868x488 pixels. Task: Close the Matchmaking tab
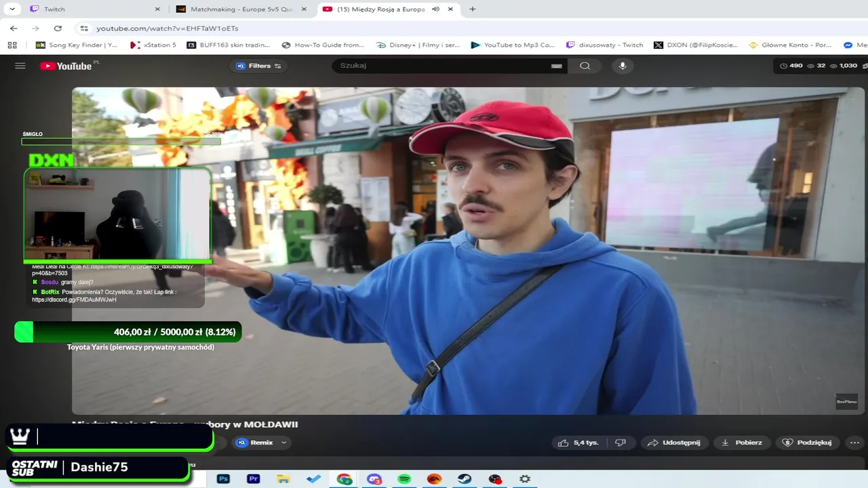(304, 9)
